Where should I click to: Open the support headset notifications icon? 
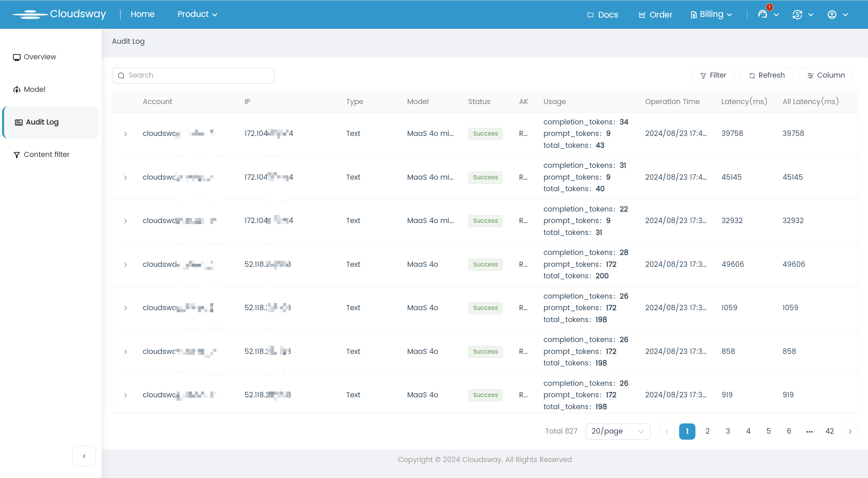coord(763,14)
